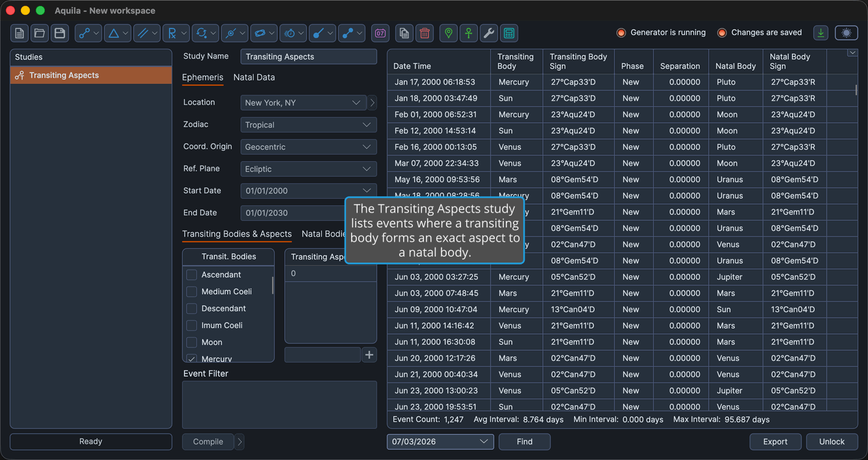Open the Rx retrograde study toolbar button
The image size is (868, 460).
click(176, 33)
